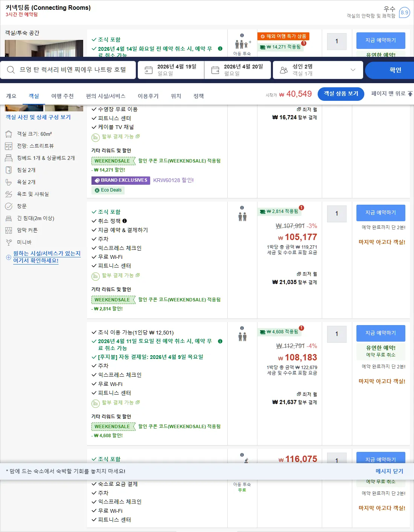Screen dimensions: 414x532
Task: Go to 이용후기 tab
Action: (148, 96)
